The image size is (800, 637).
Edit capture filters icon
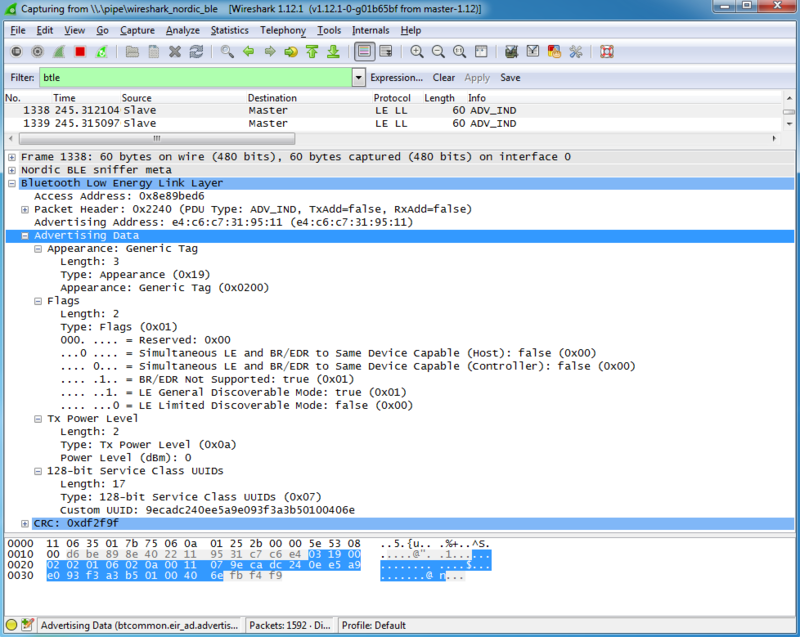tap(511, 52)
